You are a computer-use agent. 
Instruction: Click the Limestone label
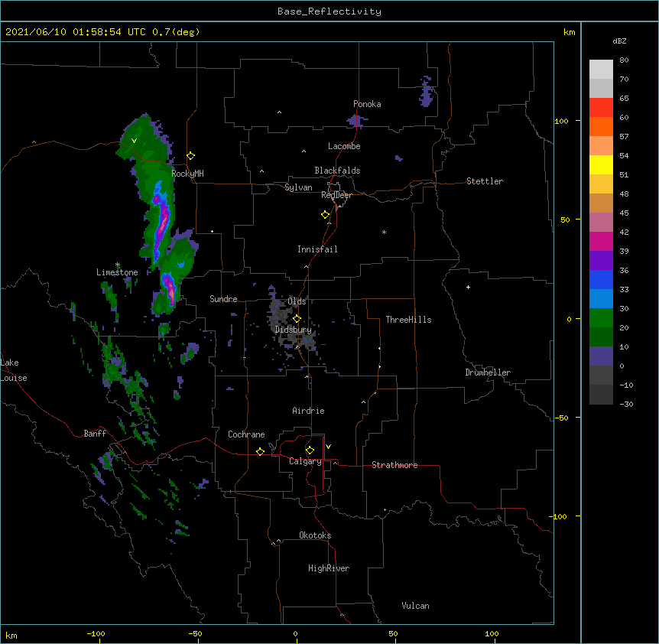pos(117,272)
